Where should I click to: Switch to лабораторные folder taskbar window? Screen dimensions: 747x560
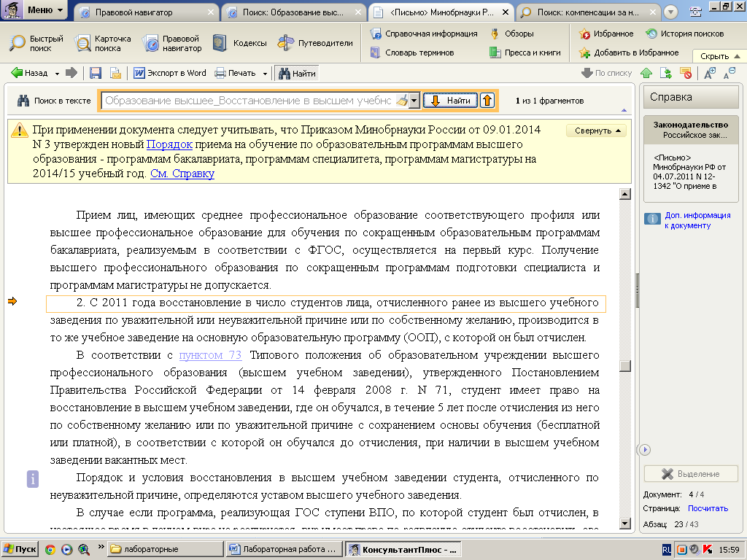tap(166, 549)
